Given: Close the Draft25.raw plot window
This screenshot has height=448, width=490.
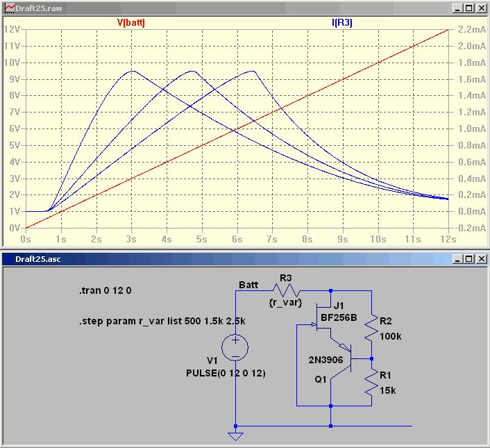Looking at the screenshot, I should [x=482, y=8].
